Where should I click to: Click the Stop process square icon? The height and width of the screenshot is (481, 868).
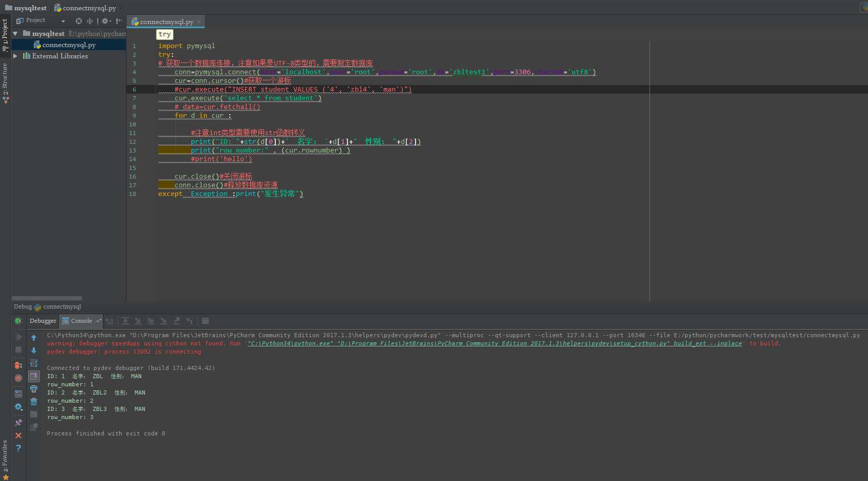point(18,349)
